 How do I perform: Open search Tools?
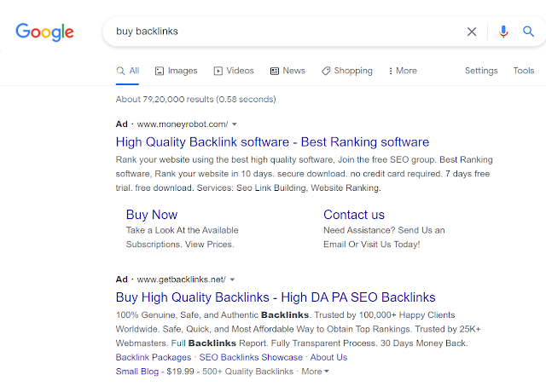pyautogui.click(x=523, y=71)
